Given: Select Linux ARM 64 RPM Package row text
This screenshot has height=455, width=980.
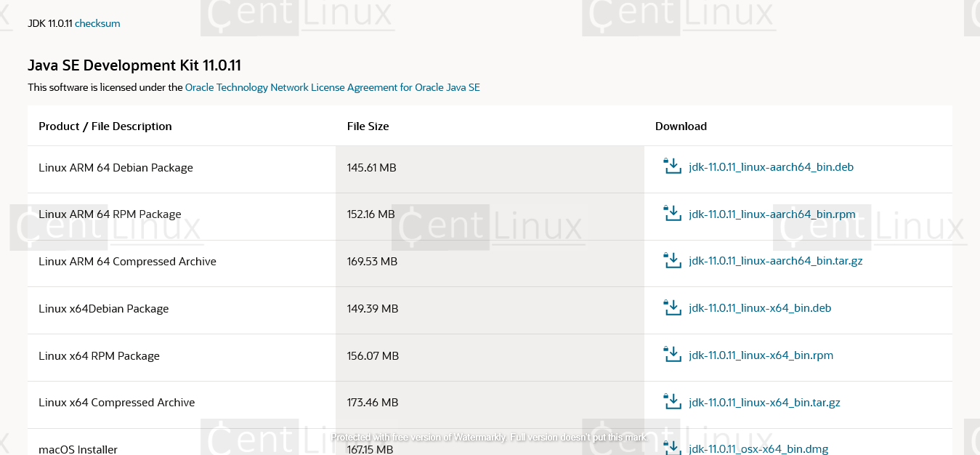Looking at the screenshot, I should 110,214.
